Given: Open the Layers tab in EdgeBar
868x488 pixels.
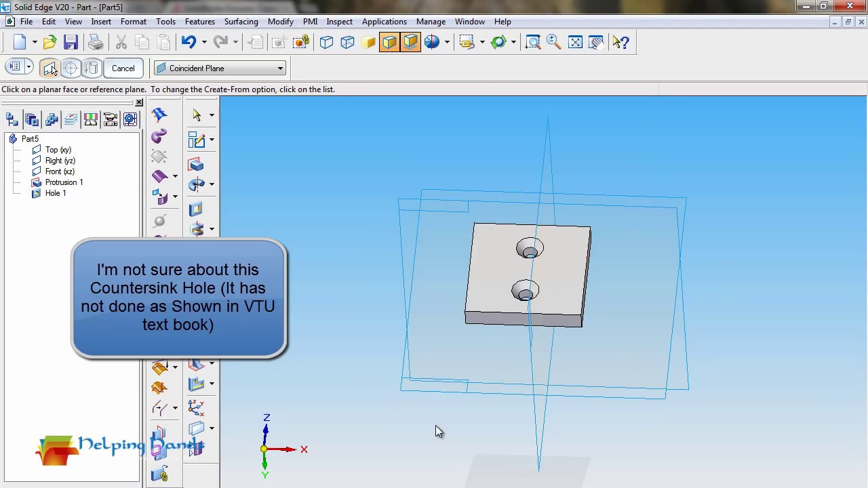Looking at the screenshot, I should (71, 120).
